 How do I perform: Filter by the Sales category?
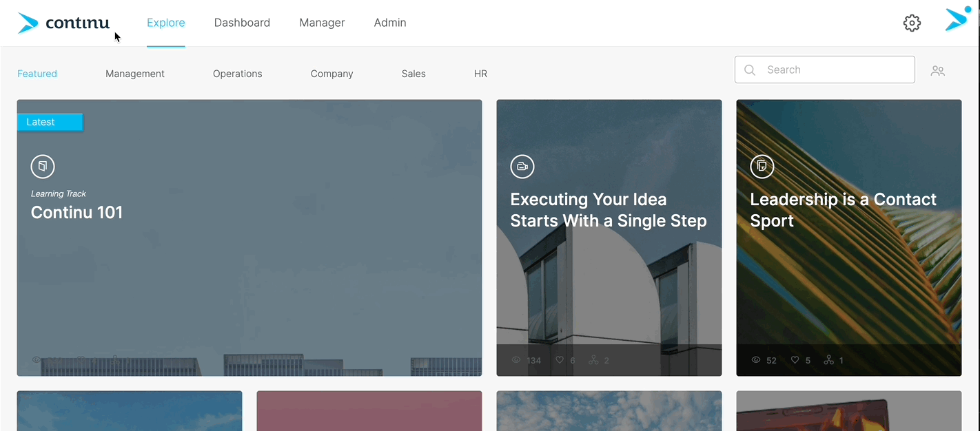coord(414,74)
